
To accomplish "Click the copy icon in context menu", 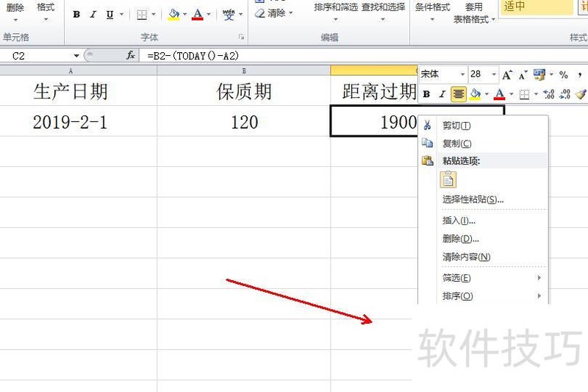I will pos(427,143).
